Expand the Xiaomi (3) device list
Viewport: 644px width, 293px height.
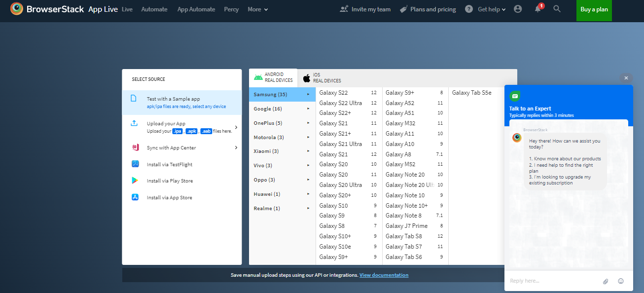(x=282, y=151)
